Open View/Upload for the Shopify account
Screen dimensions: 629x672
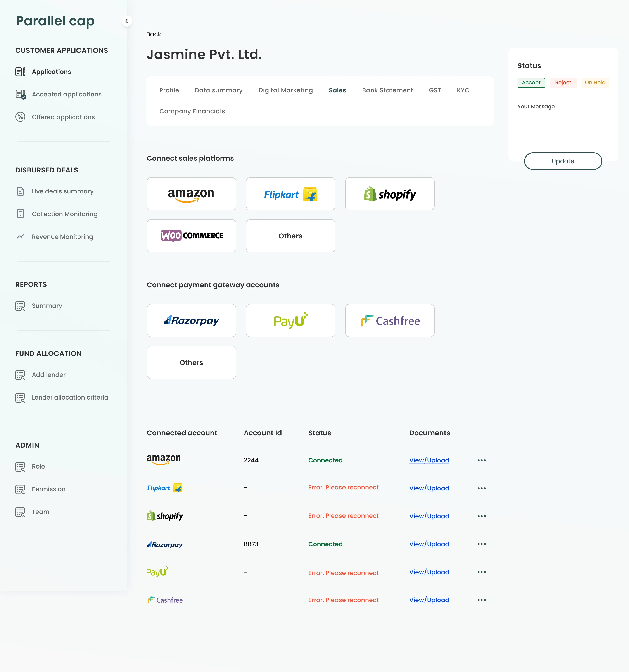pyautogui.click(x=429, y=516)
